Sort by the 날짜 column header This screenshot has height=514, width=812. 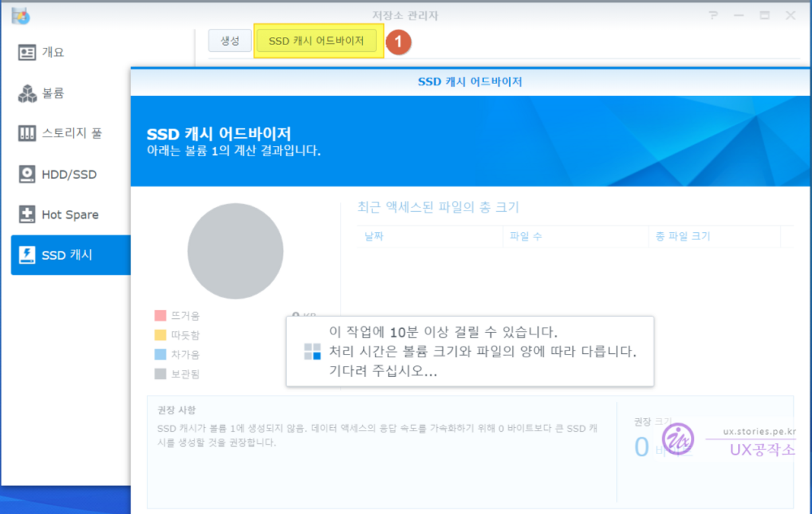[x=374, y=236]
